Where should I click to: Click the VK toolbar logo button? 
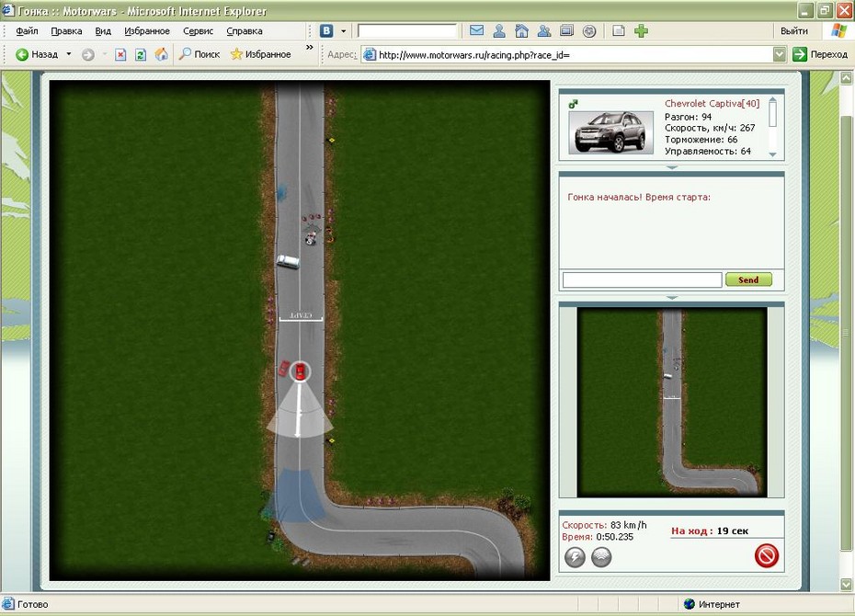coord(326,31)
